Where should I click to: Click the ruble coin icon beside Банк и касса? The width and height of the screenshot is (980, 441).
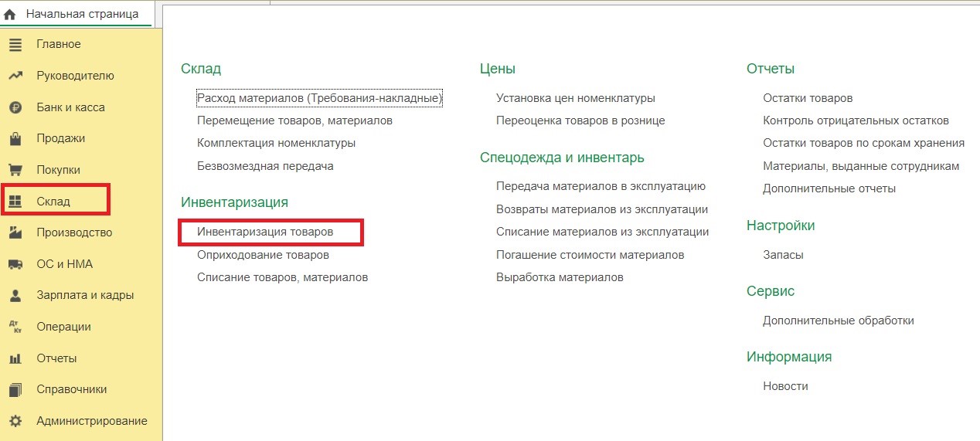click(15, 107)
